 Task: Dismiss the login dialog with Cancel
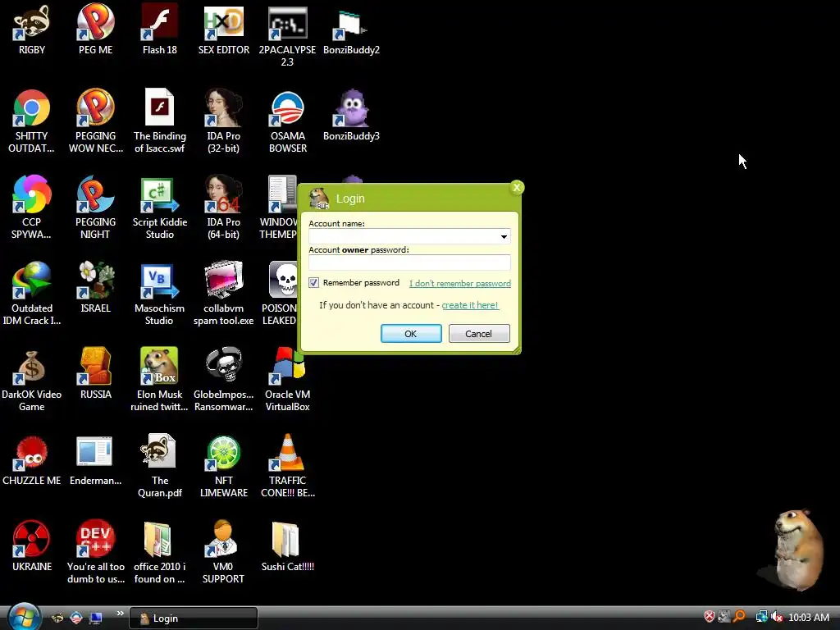[x=478, y=334]
